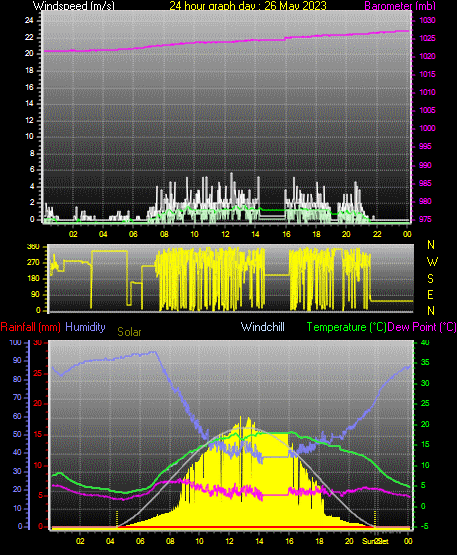Click the 22 hour tick of wind graph
Image resolution: width=457 pixels, height=555 pixels.
[x=377, y=234]
